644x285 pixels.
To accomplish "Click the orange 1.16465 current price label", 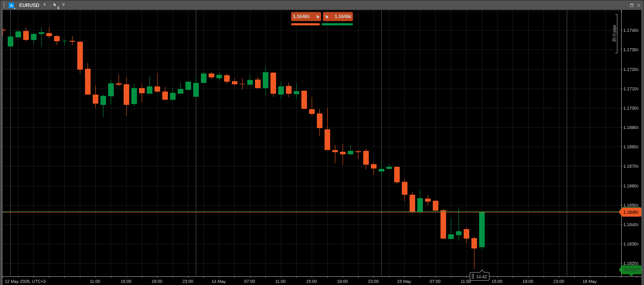I will (x=630, y=212).
